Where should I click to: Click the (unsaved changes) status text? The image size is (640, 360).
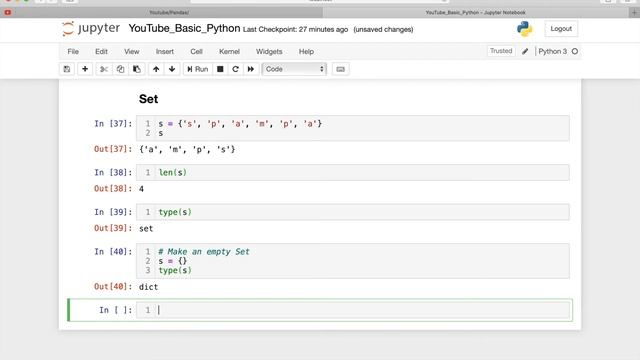tap(383, 29)
